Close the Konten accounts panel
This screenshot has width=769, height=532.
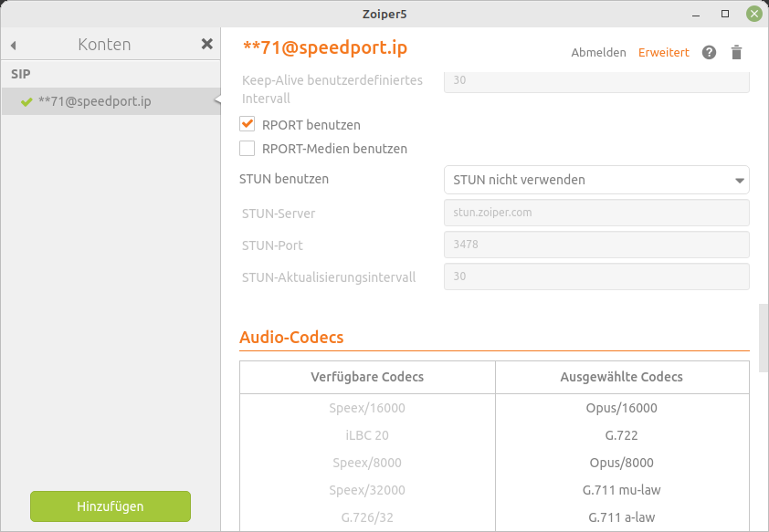207,44
